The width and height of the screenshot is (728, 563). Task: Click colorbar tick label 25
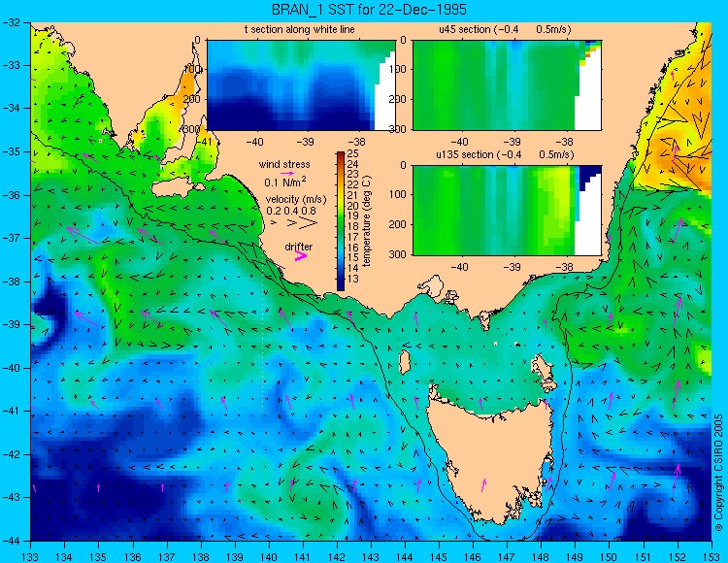pos(353,153)
